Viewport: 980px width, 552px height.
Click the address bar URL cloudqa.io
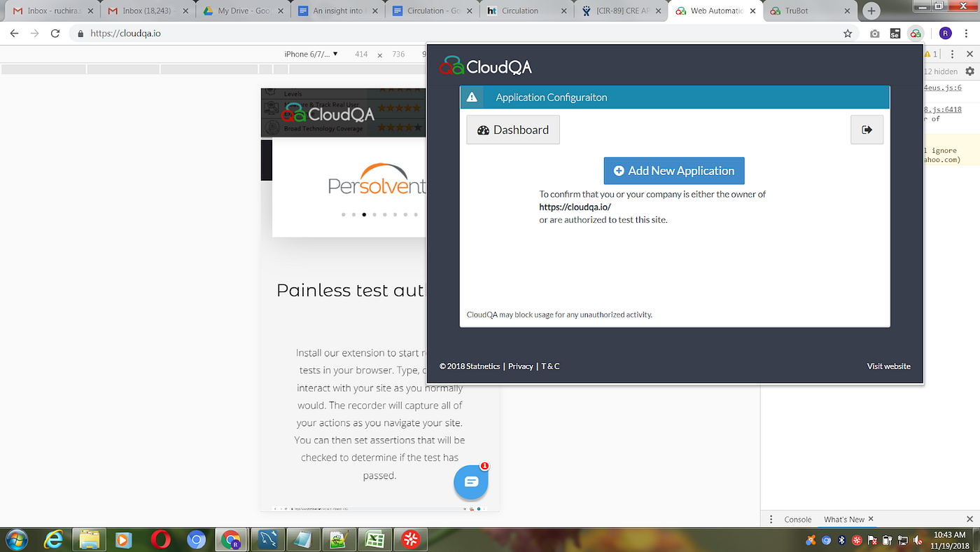125,33
